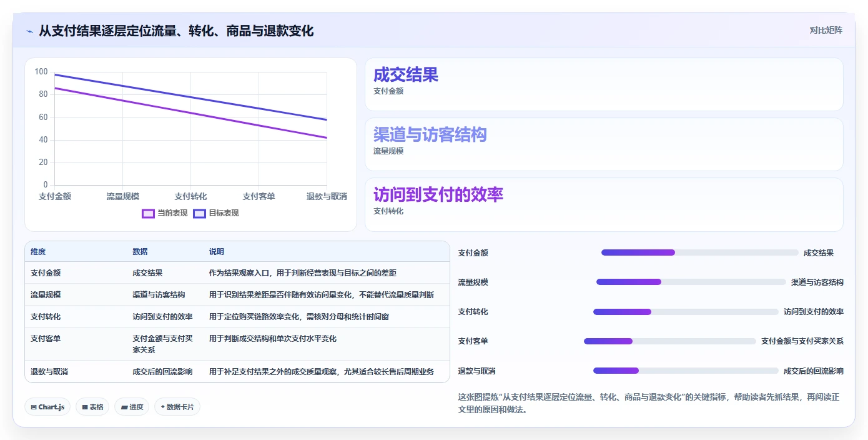The width and height of the screenshot is (868, 440).
Task: Click the 支付转化 x-axis label on the chart
Action: pyautogui.click(x=190, y=196)
